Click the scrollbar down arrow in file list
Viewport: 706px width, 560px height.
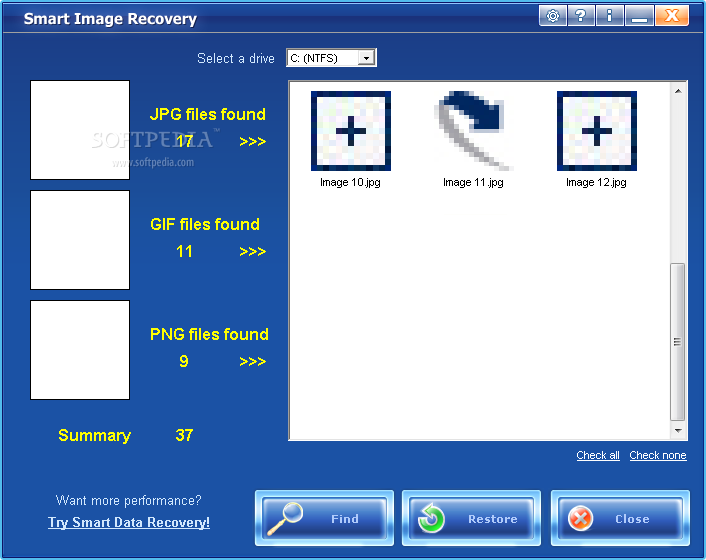(678, 431)
